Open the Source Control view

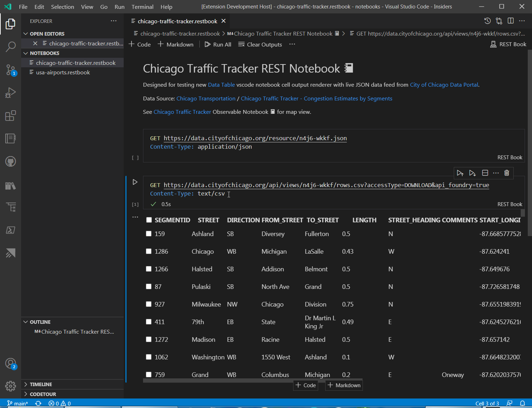[x=11, y=70]
